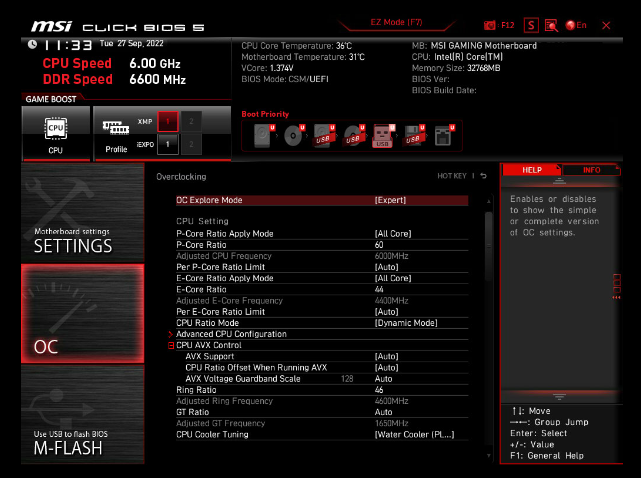Select optical disc boot device icon
Viewport: 641px width, 478px height.
pos(294,135)
